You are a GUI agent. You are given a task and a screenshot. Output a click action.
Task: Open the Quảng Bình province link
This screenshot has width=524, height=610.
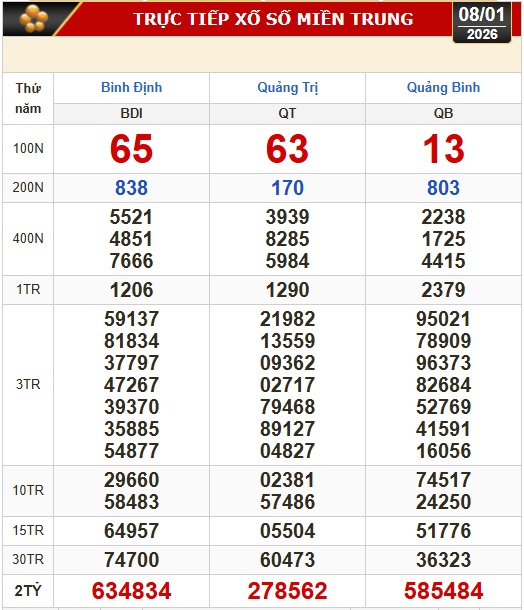(x=443, y=88)
